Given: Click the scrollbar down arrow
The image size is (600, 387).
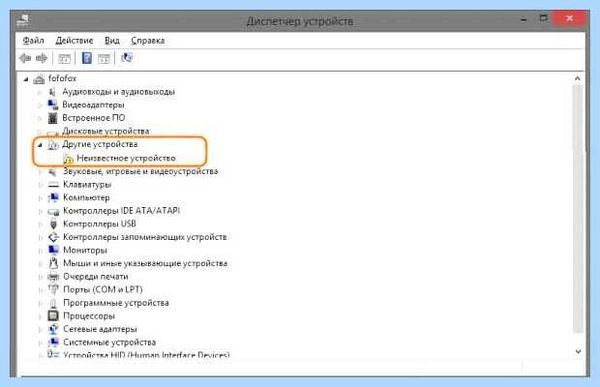Looking at the screenshot, I should pos(578,351).
